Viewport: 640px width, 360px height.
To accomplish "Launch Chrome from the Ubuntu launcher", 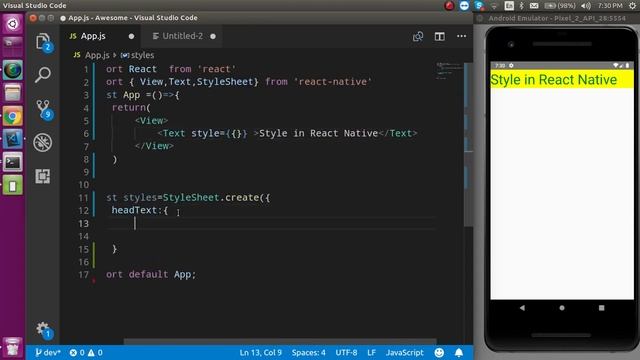I will pos(13,116).
